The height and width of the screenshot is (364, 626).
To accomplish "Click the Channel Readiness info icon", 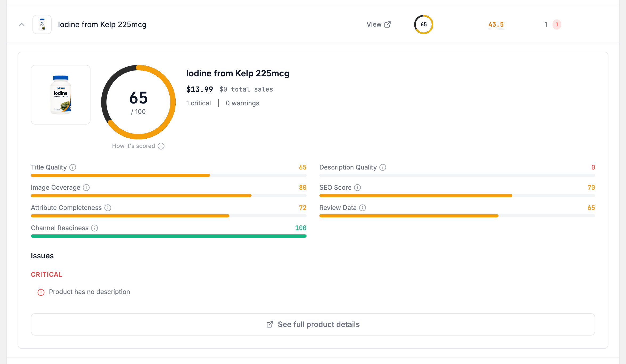I will pyautogui.click(x=94, y=228).
